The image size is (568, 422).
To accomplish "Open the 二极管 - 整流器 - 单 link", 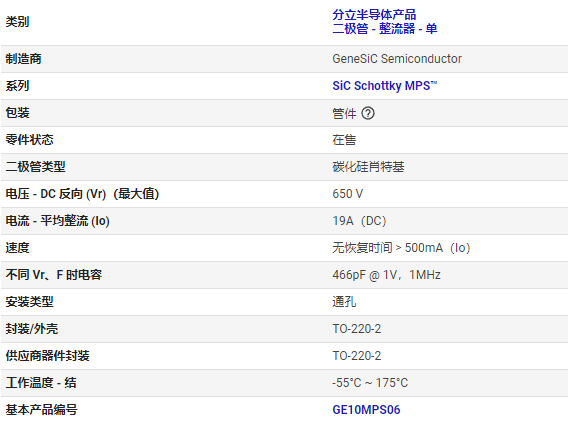I will 385,29.
